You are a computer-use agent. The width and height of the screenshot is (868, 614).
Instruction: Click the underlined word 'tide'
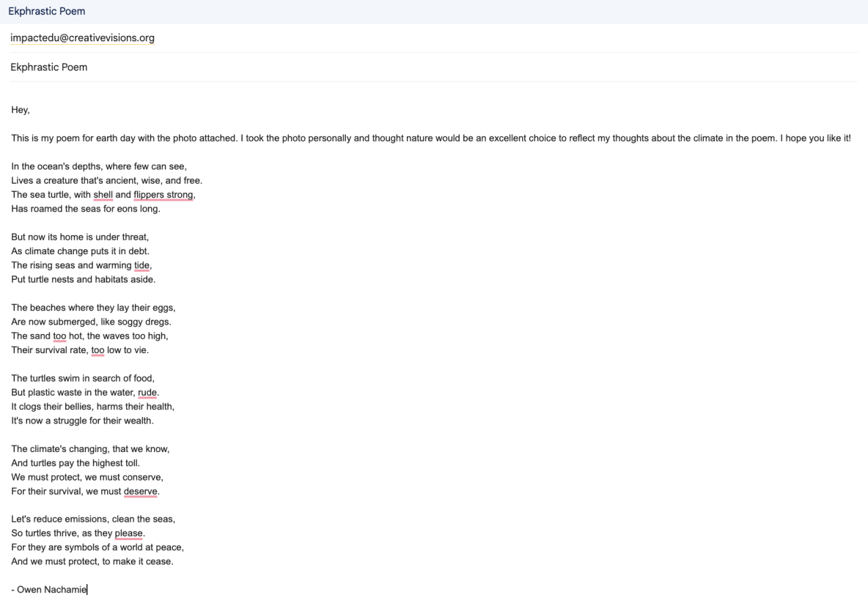(x=142, y=265)
